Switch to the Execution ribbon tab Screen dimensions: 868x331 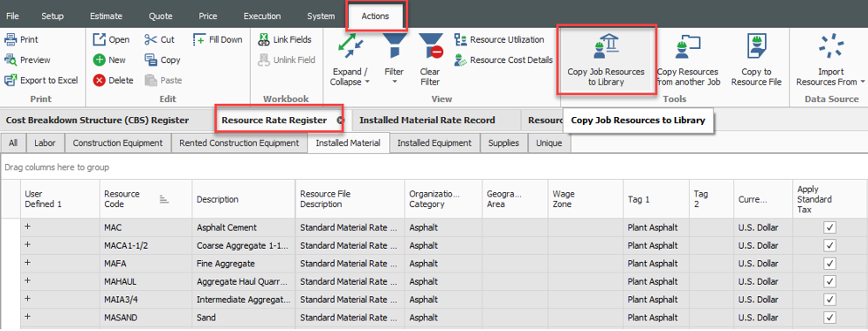262,16
